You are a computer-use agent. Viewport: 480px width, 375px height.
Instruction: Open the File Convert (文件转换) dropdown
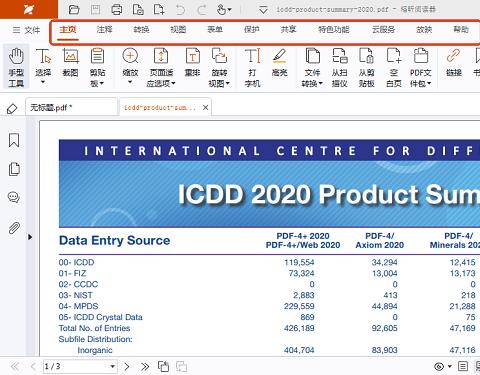coord(320,83)
